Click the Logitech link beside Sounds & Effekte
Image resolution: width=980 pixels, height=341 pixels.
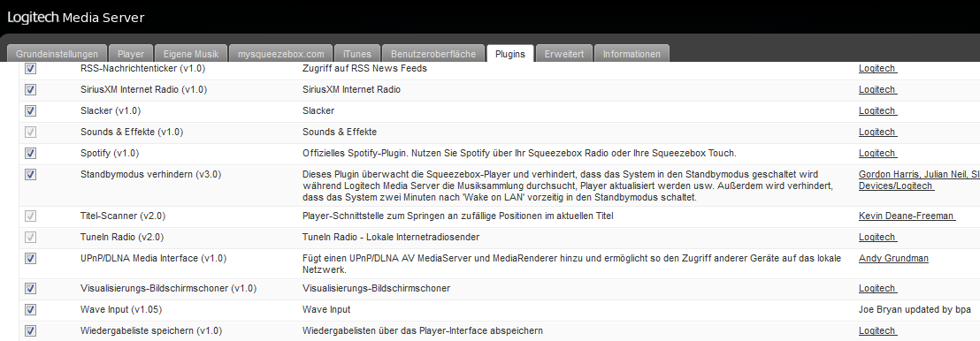coord(877,132)
